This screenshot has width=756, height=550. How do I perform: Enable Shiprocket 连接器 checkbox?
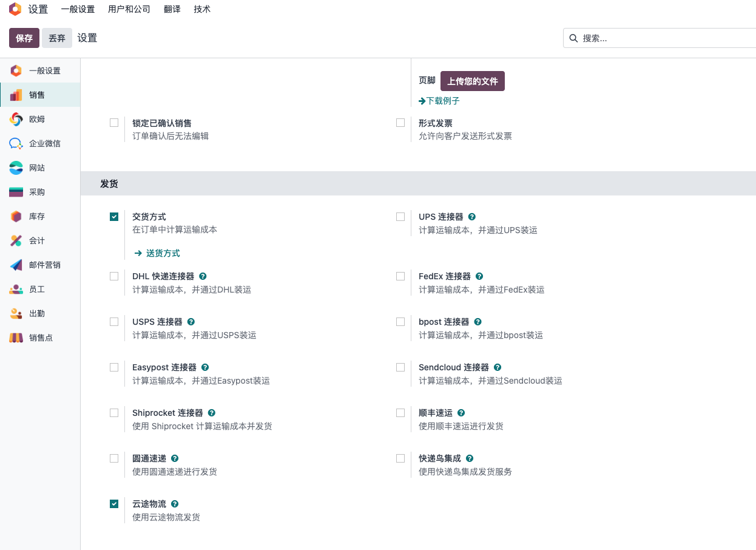tap(114, 413)
